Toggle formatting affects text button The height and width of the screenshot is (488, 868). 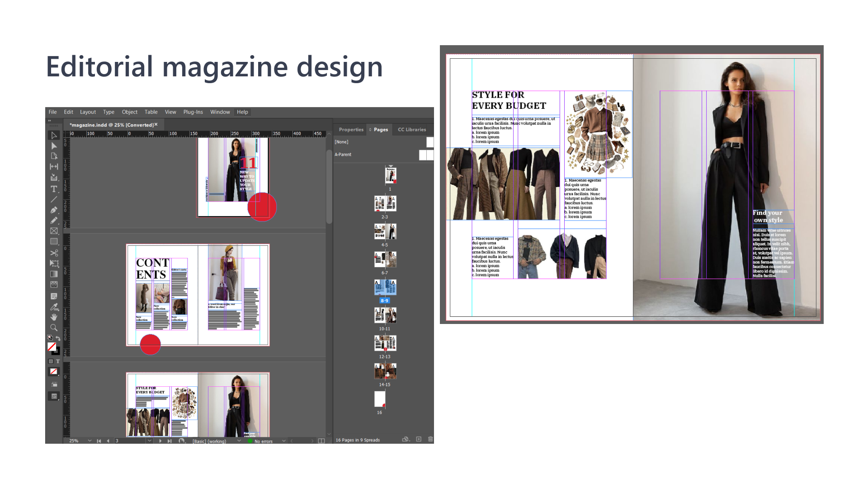(x=58, y=361)
